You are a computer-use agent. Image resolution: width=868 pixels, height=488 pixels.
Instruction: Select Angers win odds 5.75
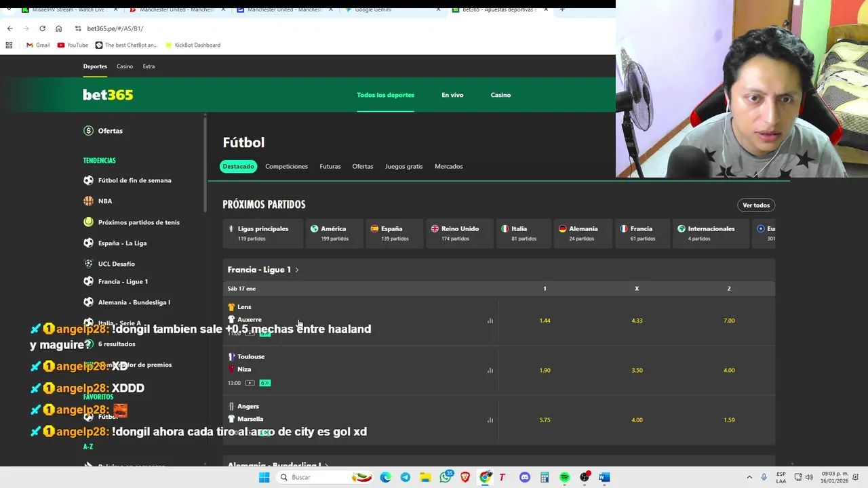pos(545,420)
